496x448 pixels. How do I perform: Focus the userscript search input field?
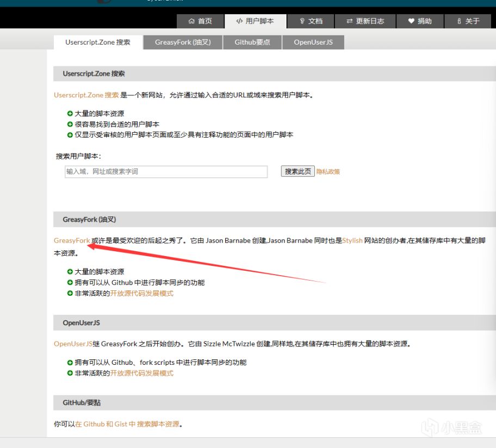(x=166, y=172)
